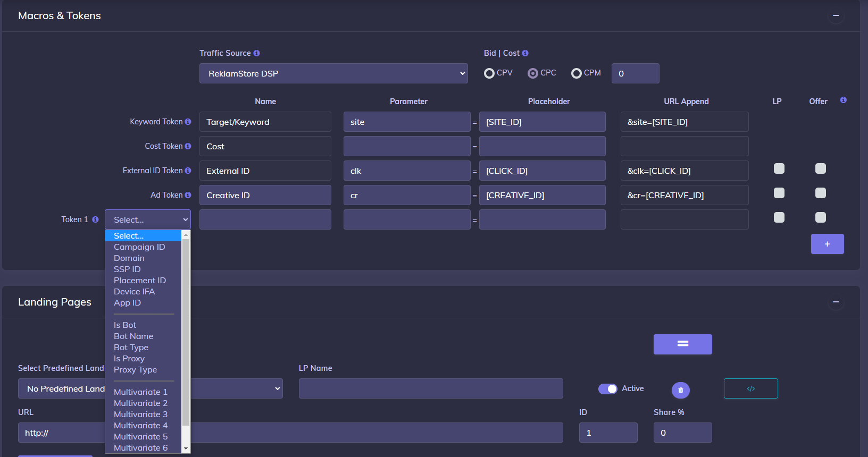Choose Campaign ID from token list
This screenshot has height=457, width=868.
[x=139, y=247]
